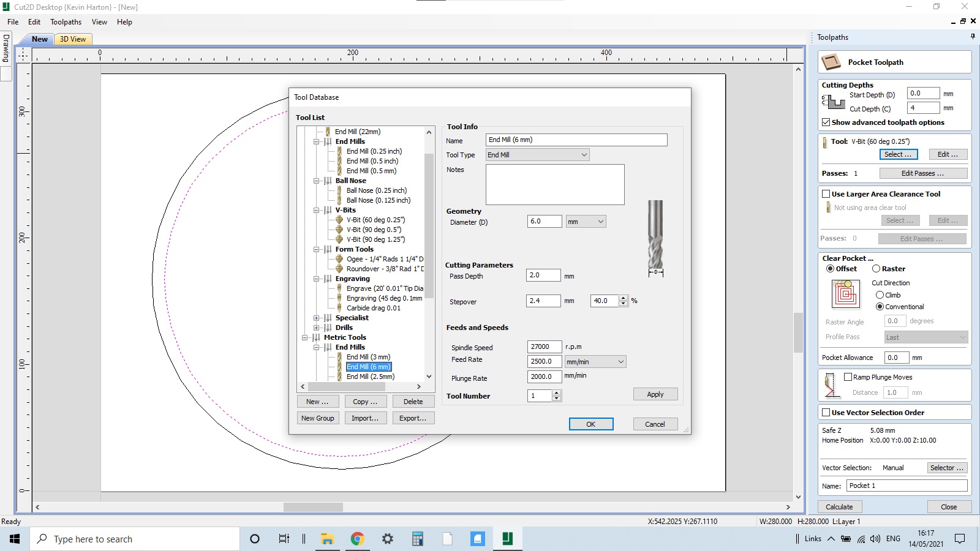Open Google Chrome from the taskbar
Viewport: 980px width, 551px height.
point(357,539)
